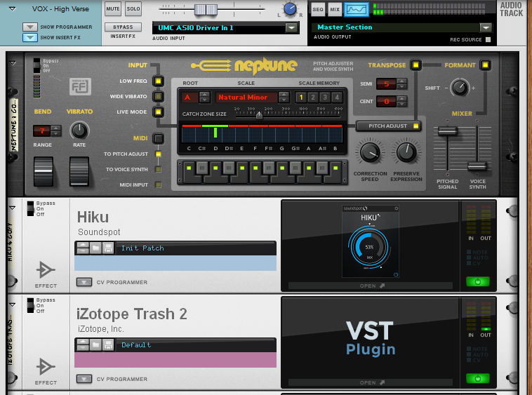Open the Natural Minor scale selector
The width and height of the screenshot is (532, 395).
pos(246,98)
